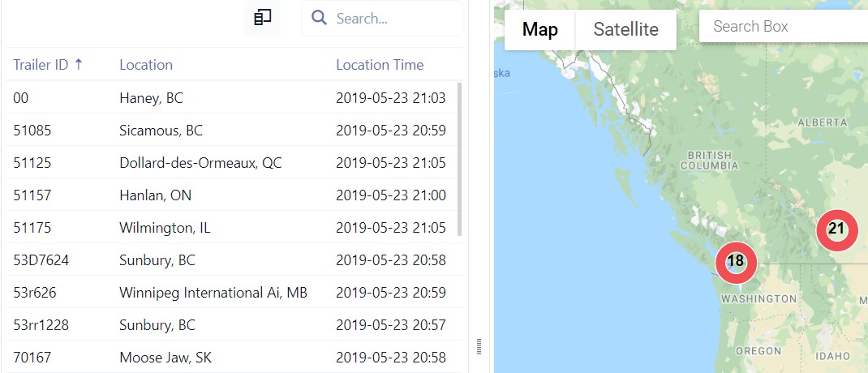Open the map cluster marker labeled 21
The width and height of the screenshot is (868, 373).
click(x=836, y=229)
